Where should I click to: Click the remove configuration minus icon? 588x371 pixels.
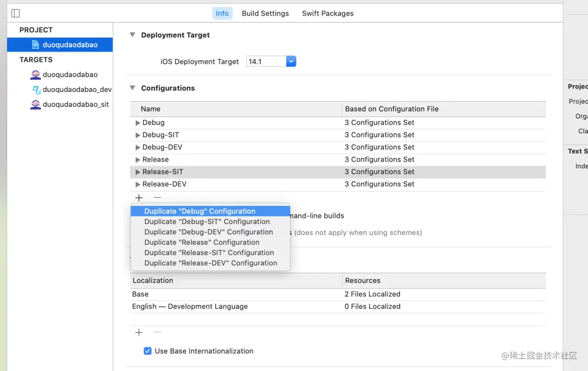(x=157, y=198)
